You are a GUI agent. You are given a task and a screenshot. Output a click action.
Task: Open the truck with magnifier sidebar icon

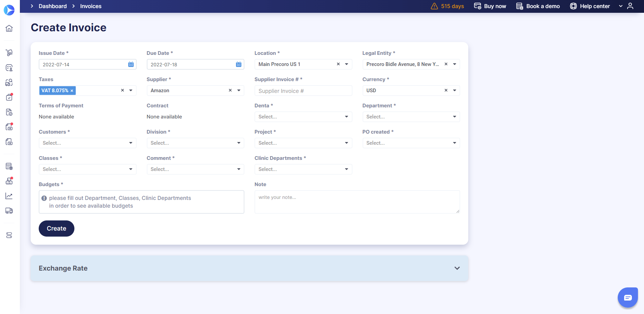9,82
